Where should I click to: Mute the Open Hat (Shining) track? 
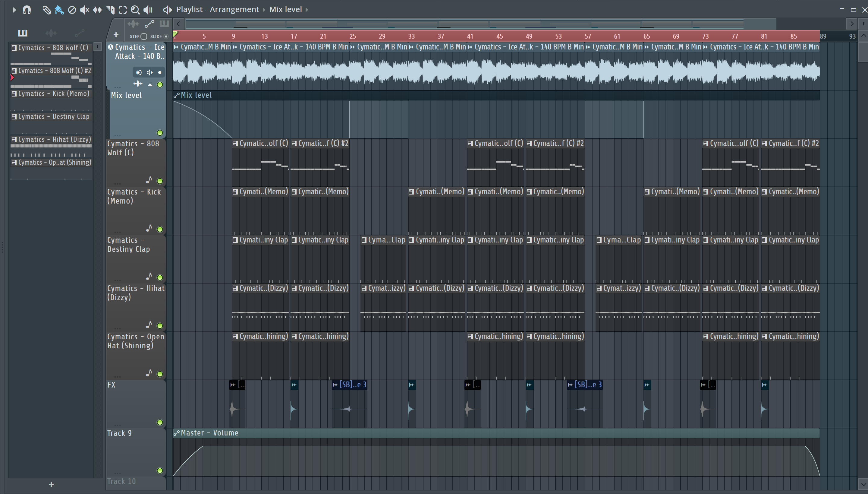pos(160,374)
